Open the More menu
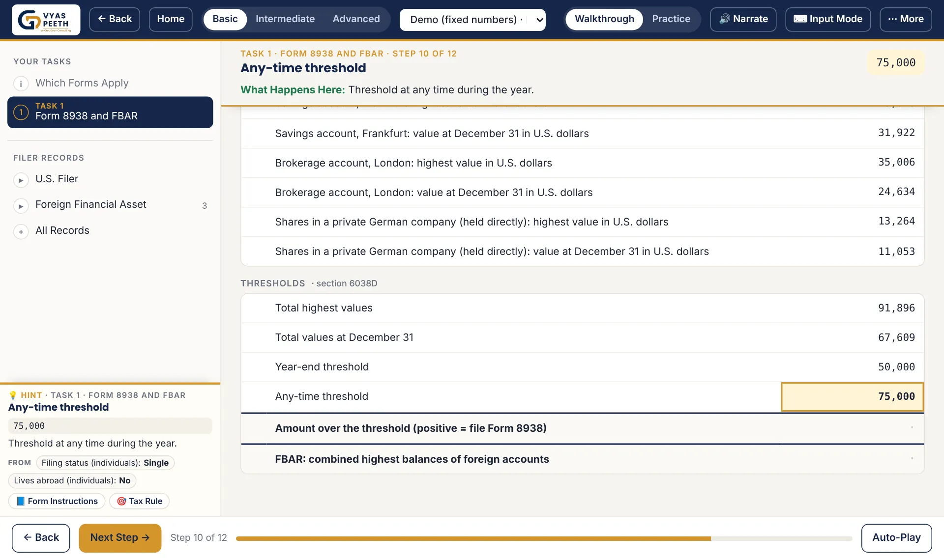The width and height of the screenshot is (944, 560). (x=906, y=19)
